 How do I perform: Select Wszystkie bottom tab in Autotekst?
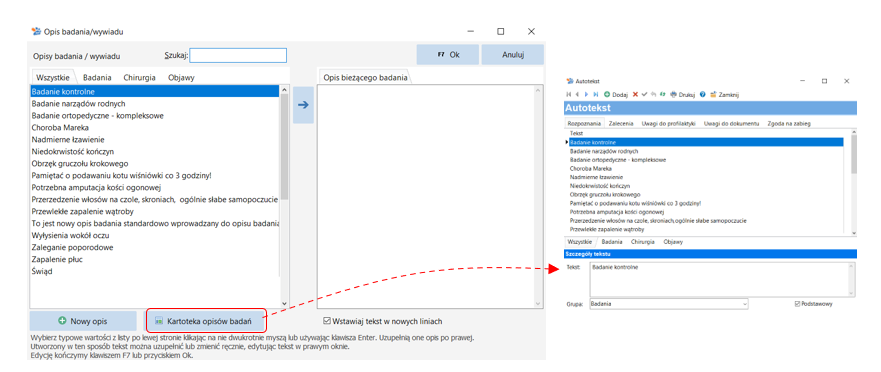click(x=580, y=242)
